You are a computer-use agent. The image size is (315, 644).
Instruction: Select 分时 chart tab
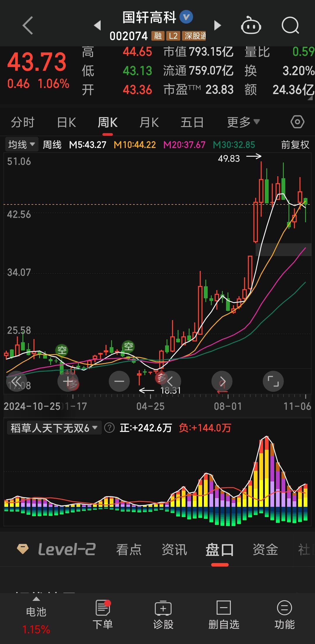(x=23, y=122)
